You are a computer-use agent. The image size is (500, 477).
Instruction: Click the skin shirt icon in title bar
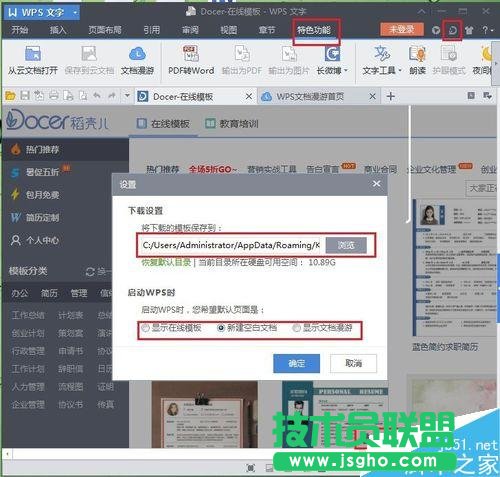point(469,30)
